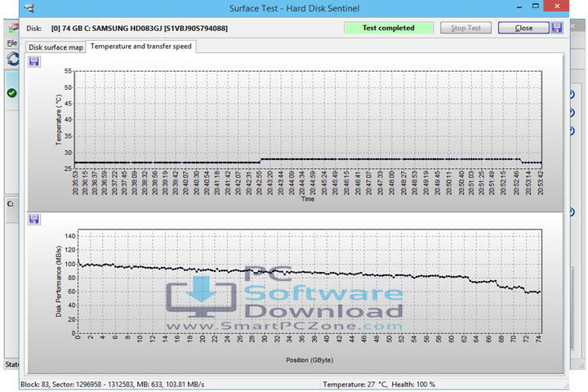This screenshot has width=588, height=392.
Task: Click the Test completed status indicator
Action: coord(389,28)
